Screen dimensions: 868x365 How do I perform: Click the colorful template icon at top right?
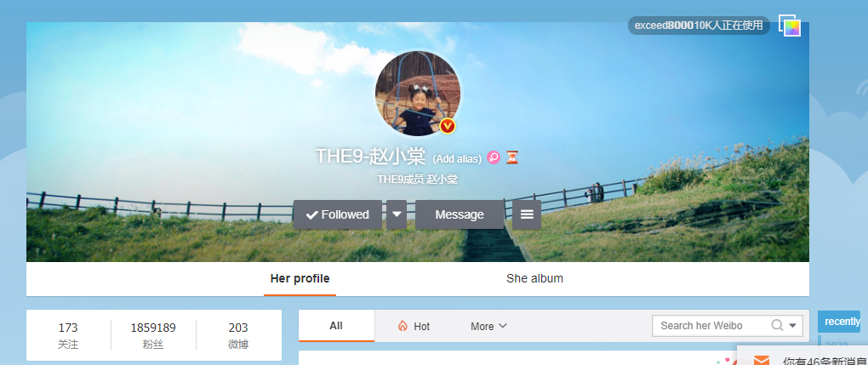click(790, 26)
